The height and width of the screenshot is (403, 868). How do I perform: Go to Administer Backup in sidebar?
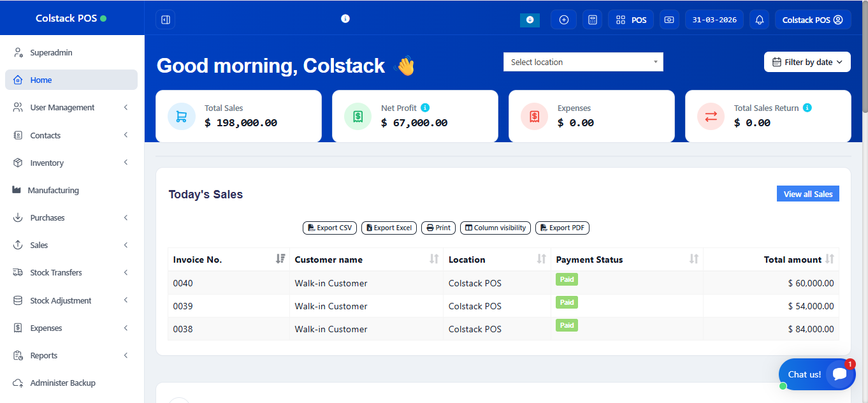62,383
